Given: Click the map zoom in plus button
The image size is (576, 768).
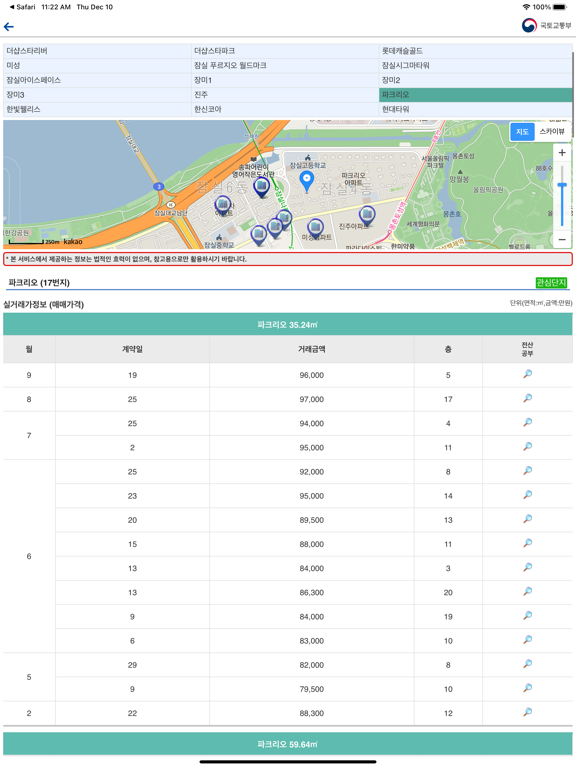Looking at the screenshot, I should tap(562, 153).
